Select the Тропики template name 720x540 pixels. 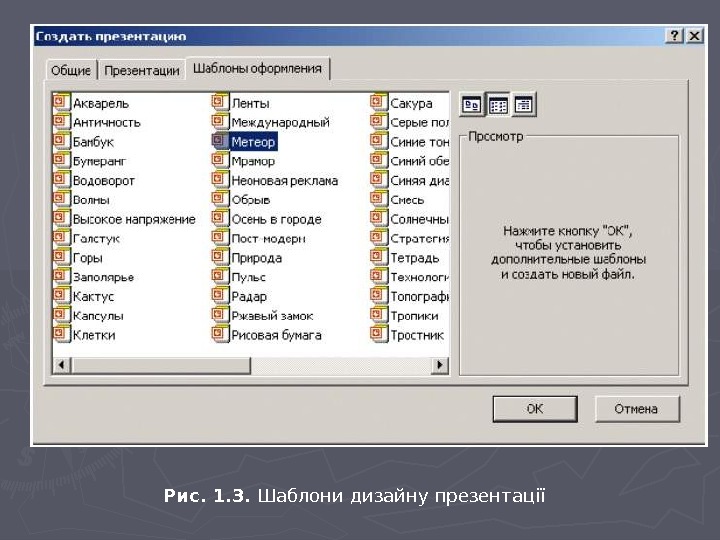coord(414,316)
